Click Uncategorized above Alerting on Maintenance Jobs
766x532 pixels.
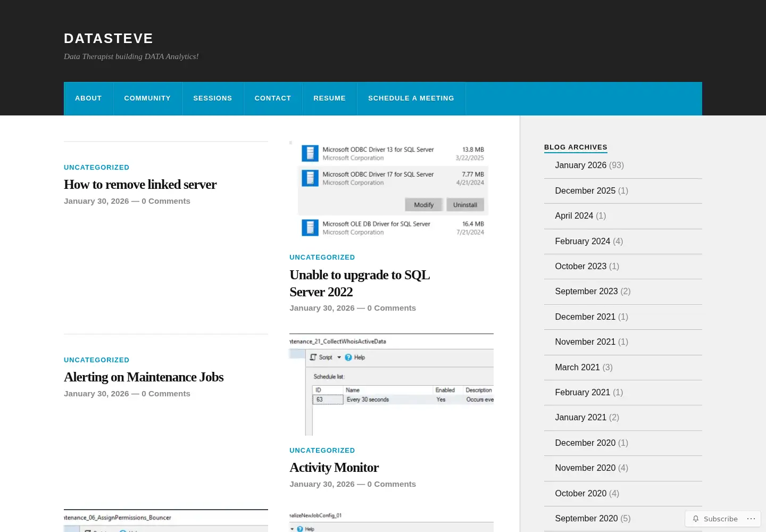pyautogui.click(x=97, y=360)
